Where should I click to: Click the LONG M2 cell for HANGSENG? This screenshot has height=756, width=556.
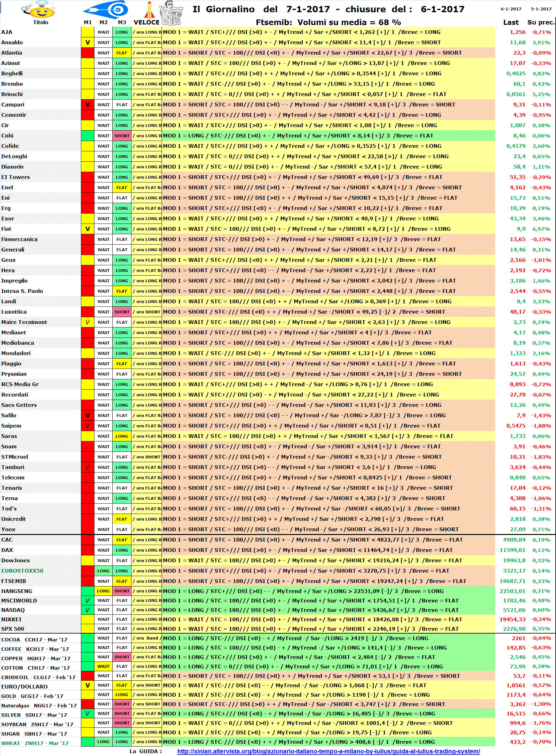pos(103,591)
